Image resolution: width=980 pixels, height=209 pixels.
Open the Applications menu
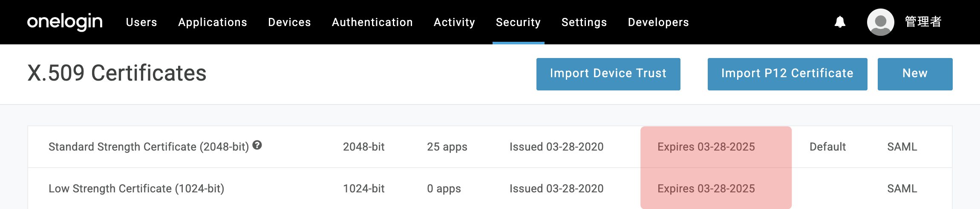point(213,22)
